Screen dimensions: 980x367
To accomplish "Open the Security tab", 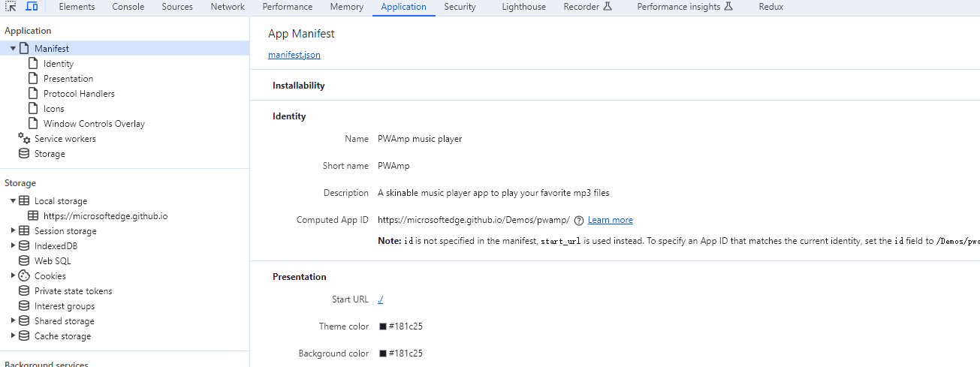I will [460, 7].
